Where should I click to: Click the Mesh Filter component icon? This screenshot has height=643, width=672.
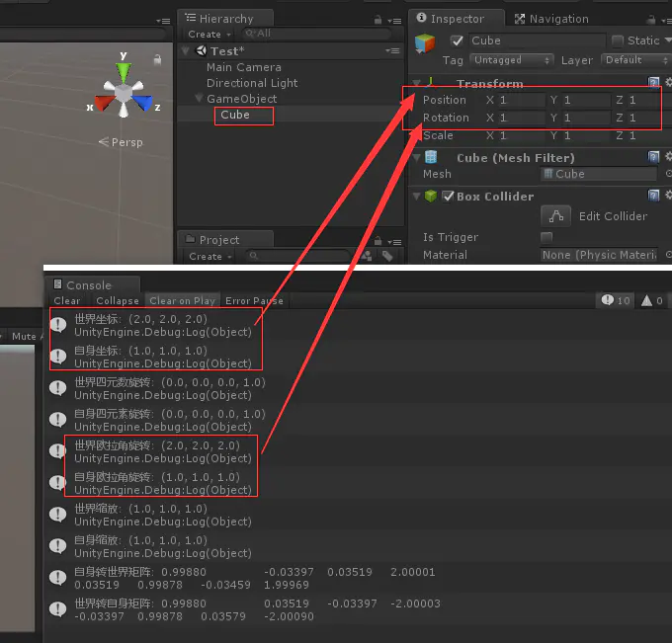coord(431,157)
